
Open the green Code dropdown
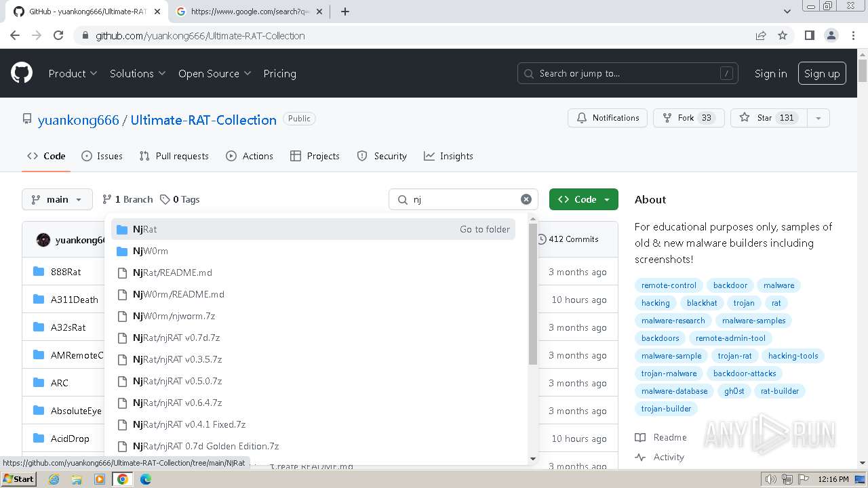[584, 199]
